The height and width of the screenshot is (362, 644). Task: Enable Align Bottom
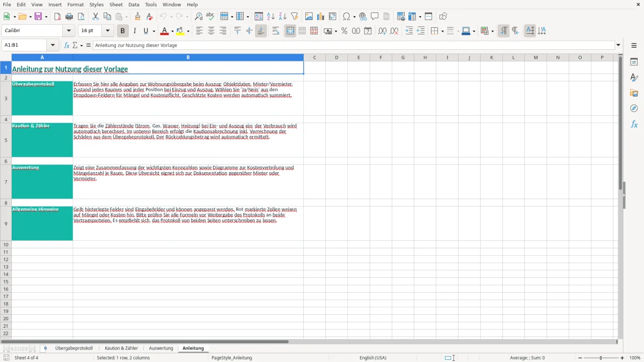pos(261,31)
